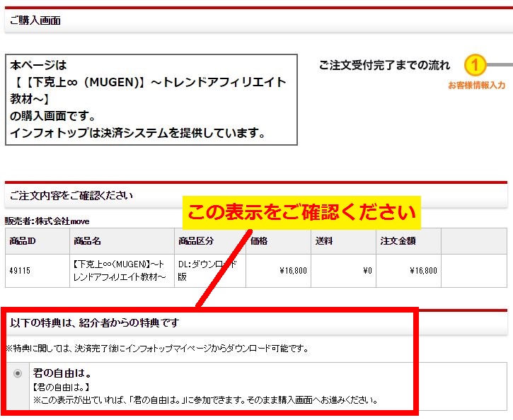Screen dimensions: 513x420
Task: Click the seller name 株式会社move
Action: [62, 221]
